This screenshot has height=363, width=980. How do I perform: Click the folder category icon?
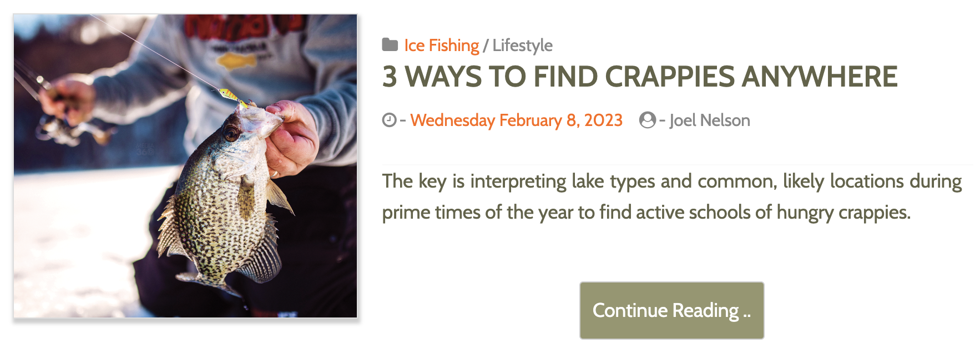click(390, 45)
